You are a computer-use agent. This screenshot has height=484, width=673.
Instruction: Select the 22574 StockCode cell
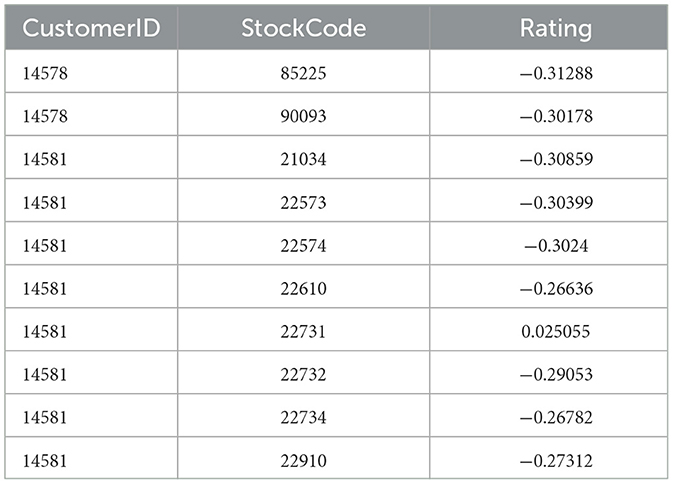pos(303,245)
